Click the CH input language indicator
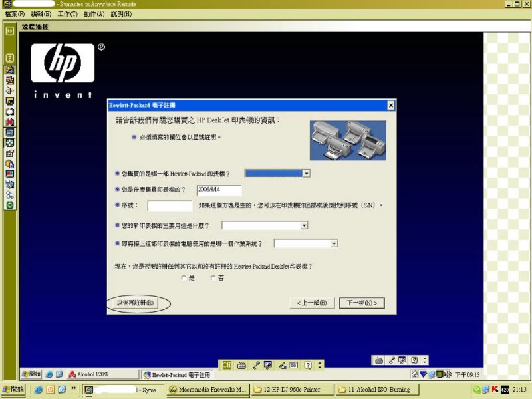The width and height of the screenshot is (532, 399). pos(227,365)
